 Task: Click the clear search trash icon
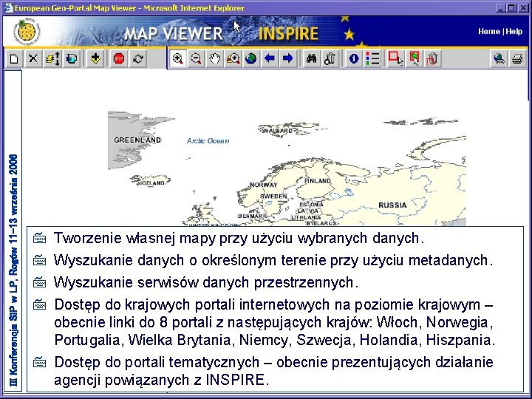point(330,59)
